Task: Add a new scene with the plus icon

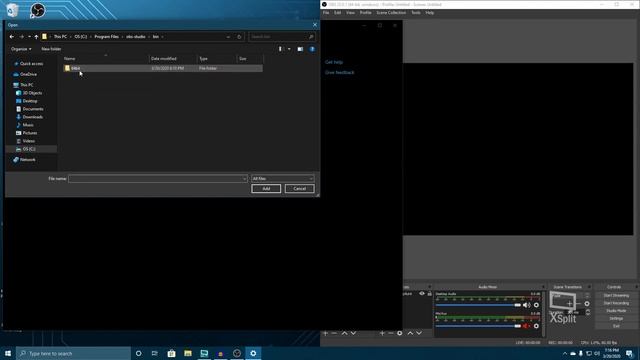Action: (x=326, y=333)
